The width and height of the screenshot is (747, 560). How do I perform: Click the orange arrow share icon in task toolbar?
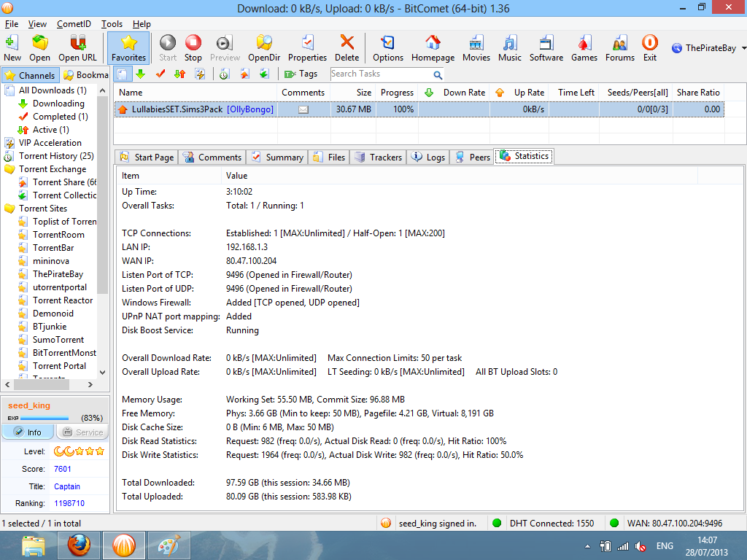(x=245, y=74)
